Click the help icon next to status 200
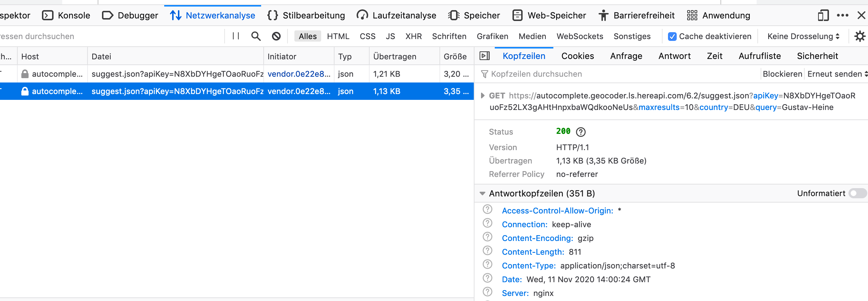The width and height of the screenshot is (868, 301). click(581, 132)
